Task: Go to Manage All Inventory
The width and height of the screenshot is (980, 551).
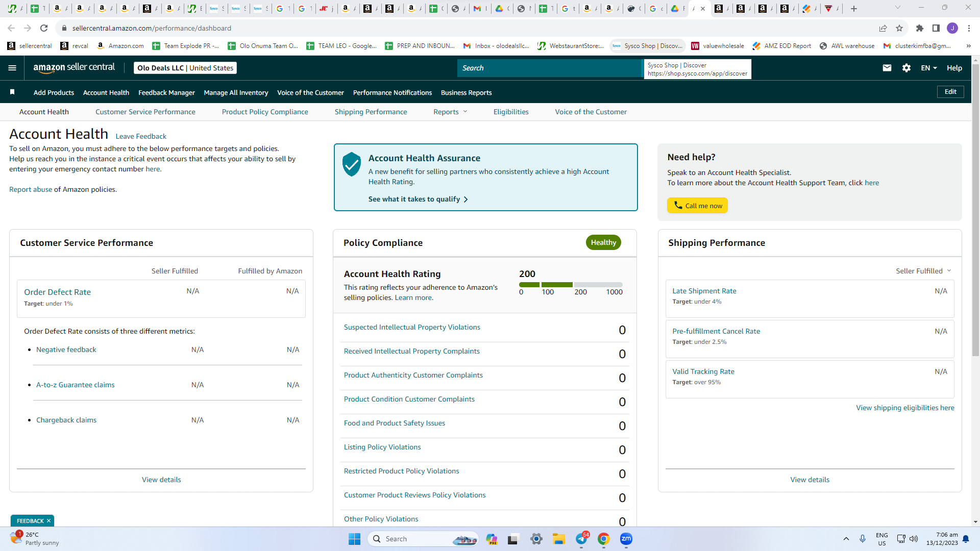Action: (236, 92)
